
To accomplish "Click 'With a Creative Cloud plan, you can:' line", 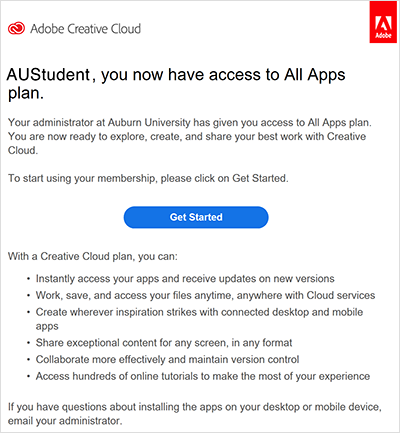I will pyautogui.click(x=93, y=256).
